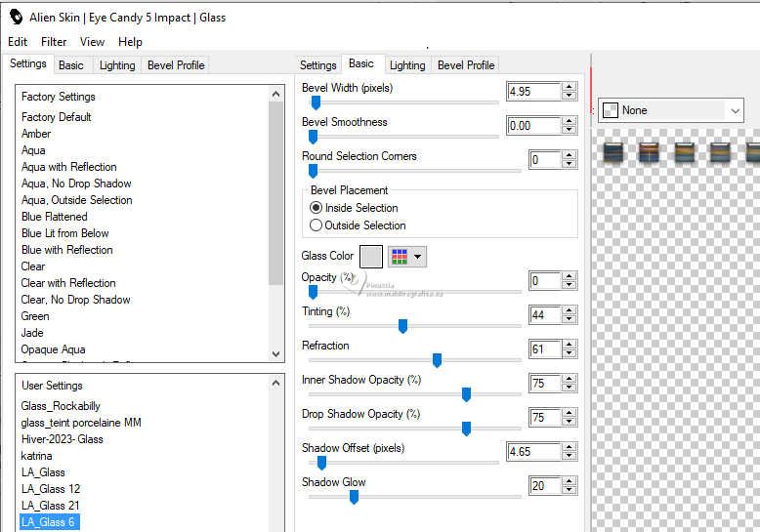Open the Glass Color palette grid icon
Screen dimensions: 760x532
pos(400,257)
